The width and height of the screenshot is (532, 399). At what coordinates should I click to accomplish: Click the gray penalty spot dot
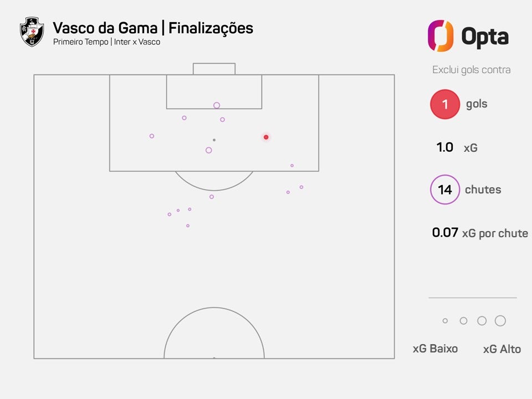pos(214,140)
